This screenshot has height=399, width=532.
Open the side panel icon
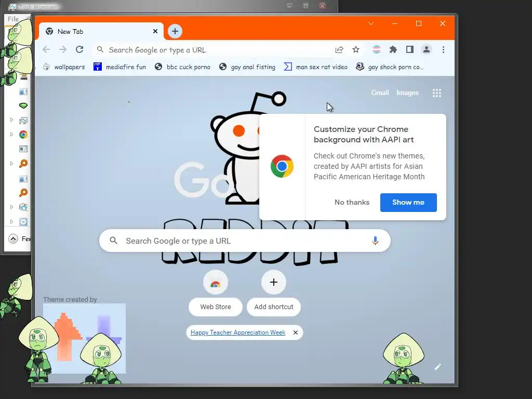pos(409,50)
